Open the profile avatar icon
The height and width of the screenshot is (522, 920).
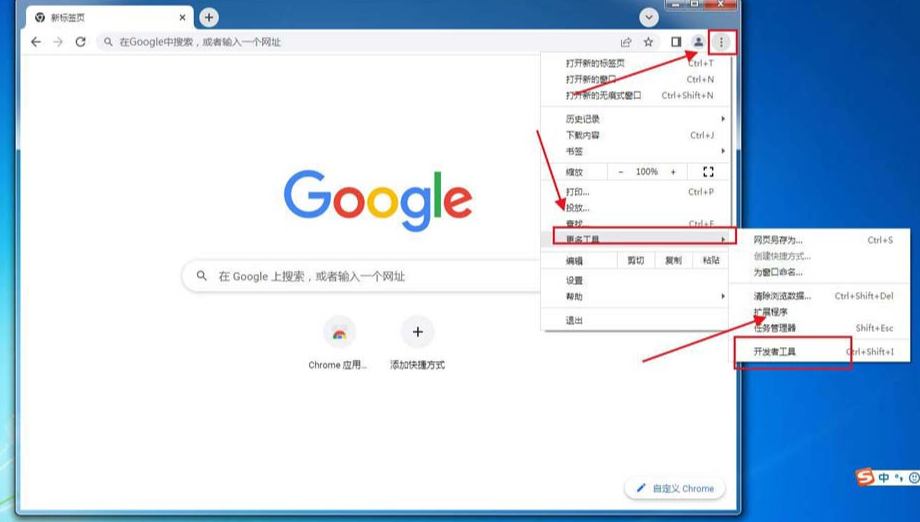(x=698, y=42)
